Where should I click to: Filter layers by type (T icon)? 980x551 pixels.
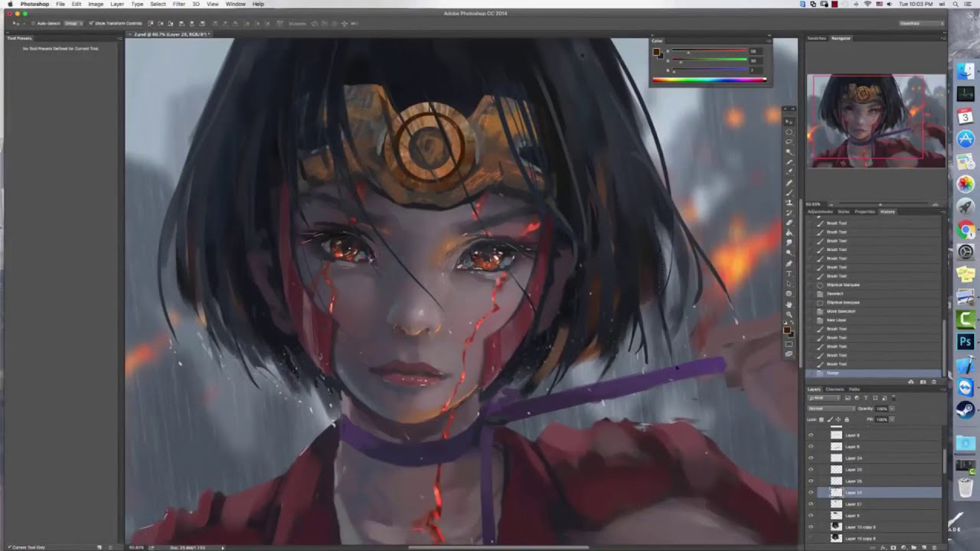pos(866,398)
